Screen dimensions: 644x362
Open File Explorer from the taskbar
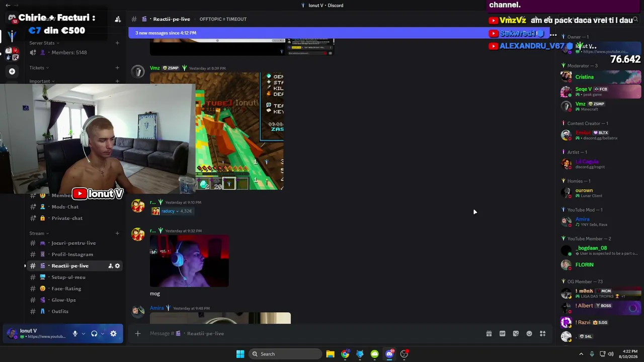[330, 354]
